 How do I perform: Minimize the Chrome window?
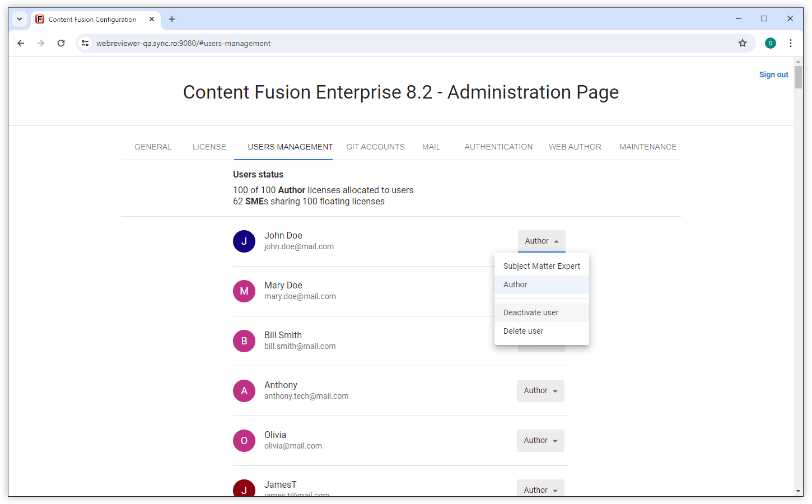(739, 19)
